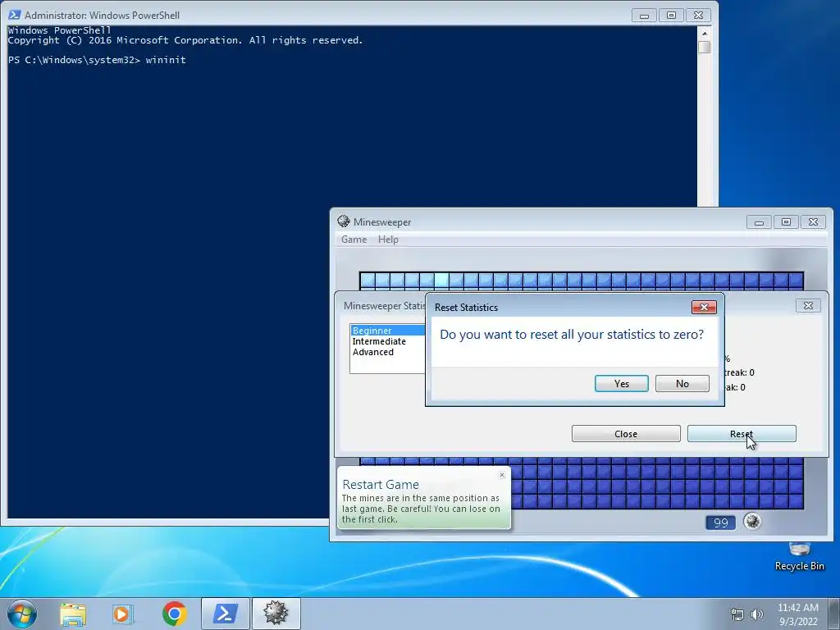Screen dimensions: 840x630
Task: Click the Minesweeper title bar mine icon
Action: (x=344, y=221)
